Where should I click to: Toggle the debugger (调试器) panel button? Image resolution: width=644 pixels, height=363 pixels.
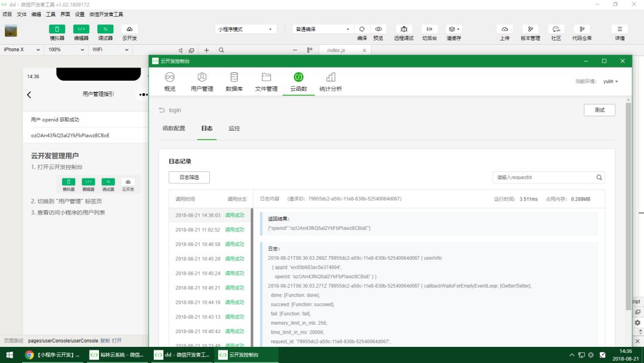coord(105,29)
